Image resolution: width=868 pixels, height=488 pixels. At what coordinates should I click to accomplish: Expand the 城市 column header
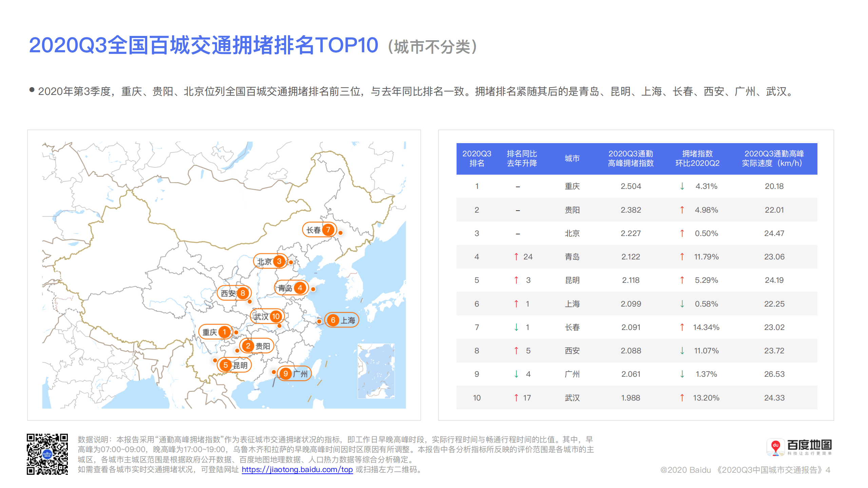572,159
